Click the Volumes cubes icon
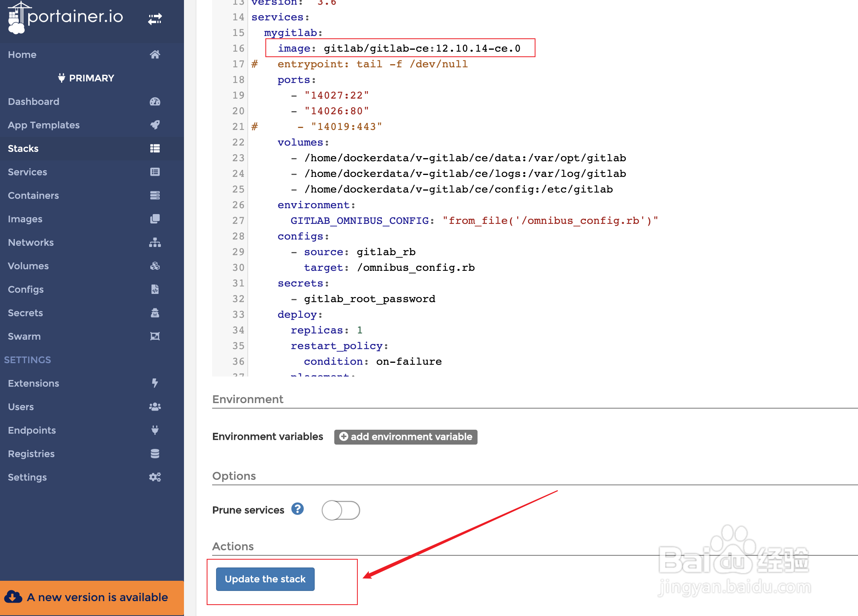The image size is (858, 616). 155,266
